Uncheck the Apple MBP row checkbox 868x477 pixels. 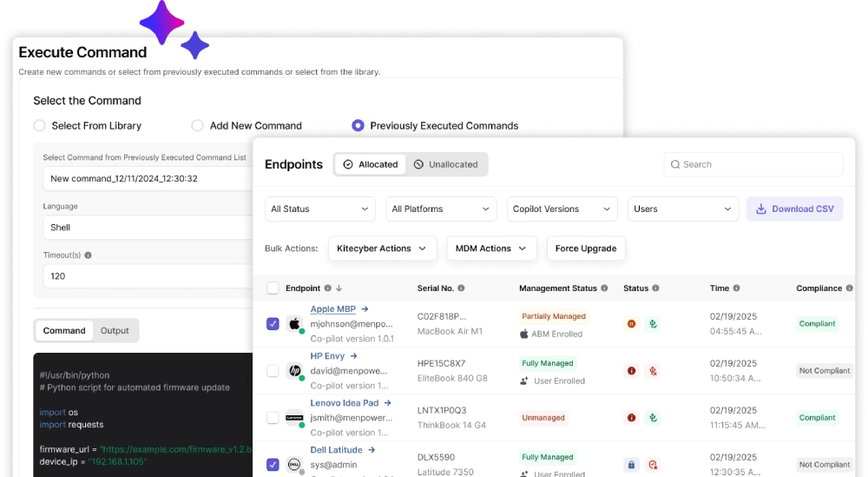click(x=273, y=323)
